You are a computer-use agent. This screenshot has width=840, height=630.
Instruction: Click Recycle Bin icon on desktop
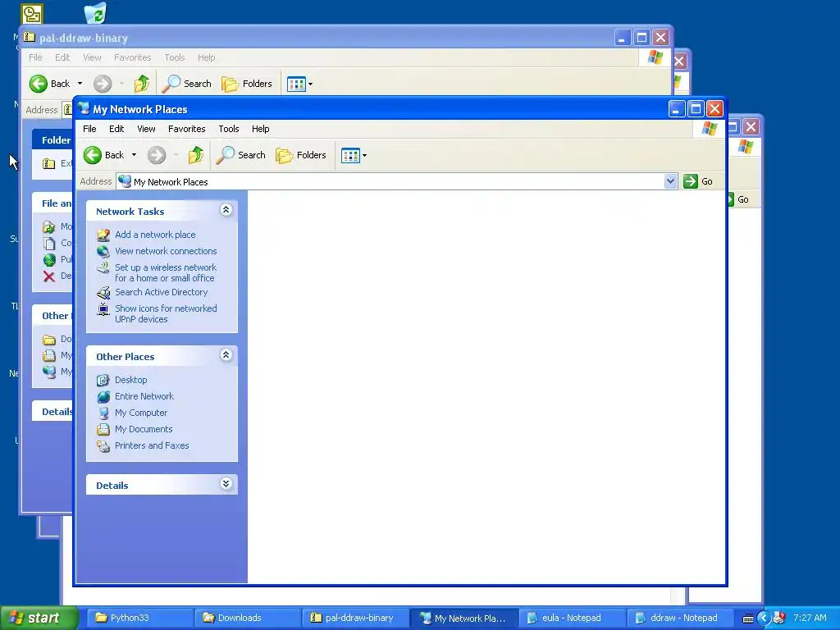coord(95,13)
